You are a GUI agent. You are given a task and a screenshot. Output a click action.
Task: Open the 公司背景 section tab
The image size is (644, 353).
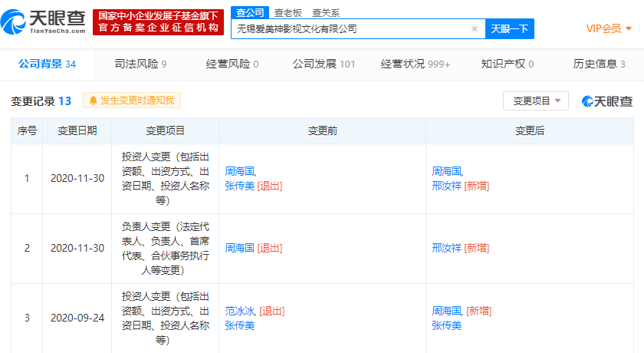pos(47,64)
